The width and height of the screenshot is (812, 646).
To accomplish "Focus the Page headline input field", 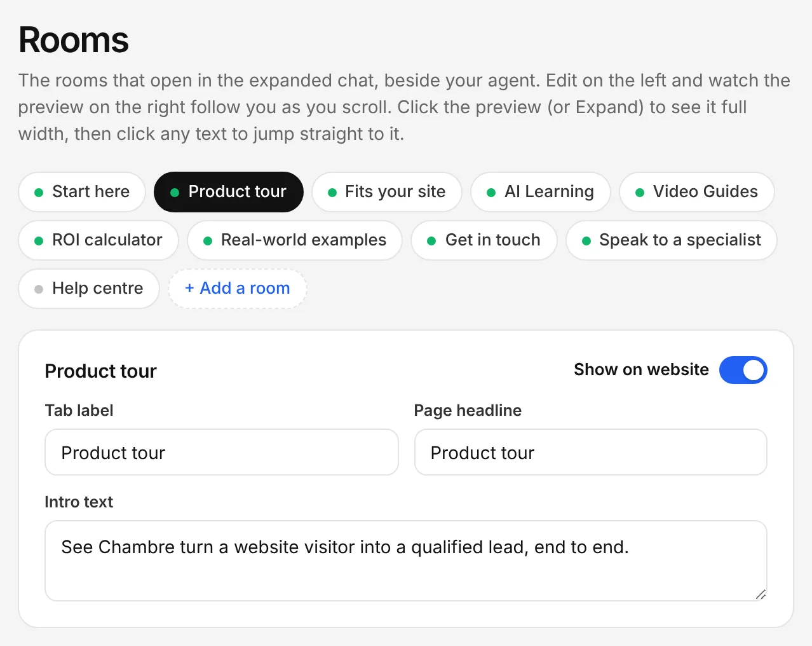I will [591, 452].
